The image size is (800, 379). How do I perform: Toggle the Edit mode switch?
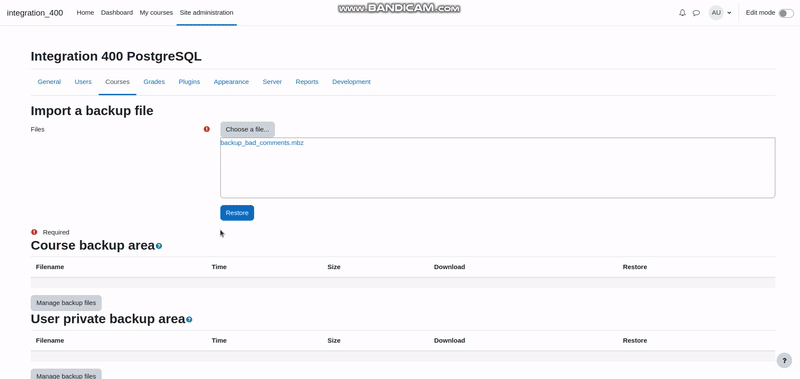tap(786, 13)
